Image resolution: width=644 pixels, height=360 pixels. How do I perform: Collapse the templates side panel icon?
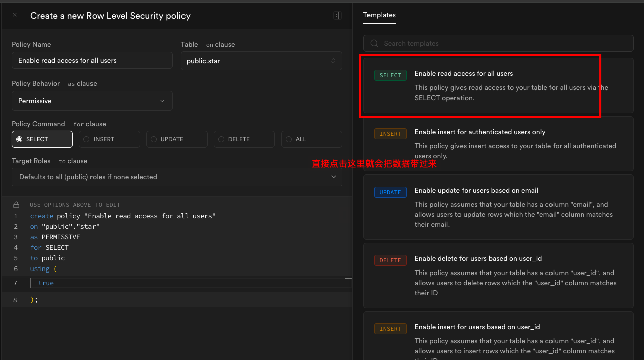[338, 16]
